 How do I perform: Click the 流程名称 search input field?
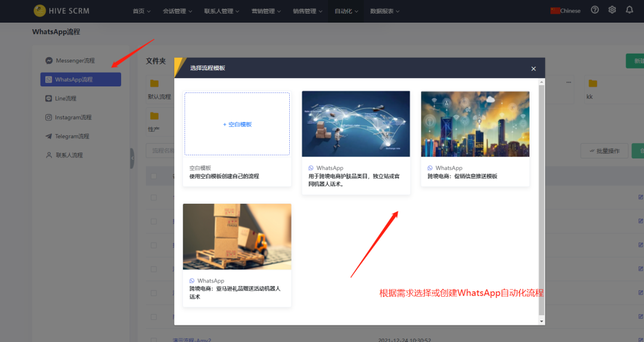coord(160,151)
